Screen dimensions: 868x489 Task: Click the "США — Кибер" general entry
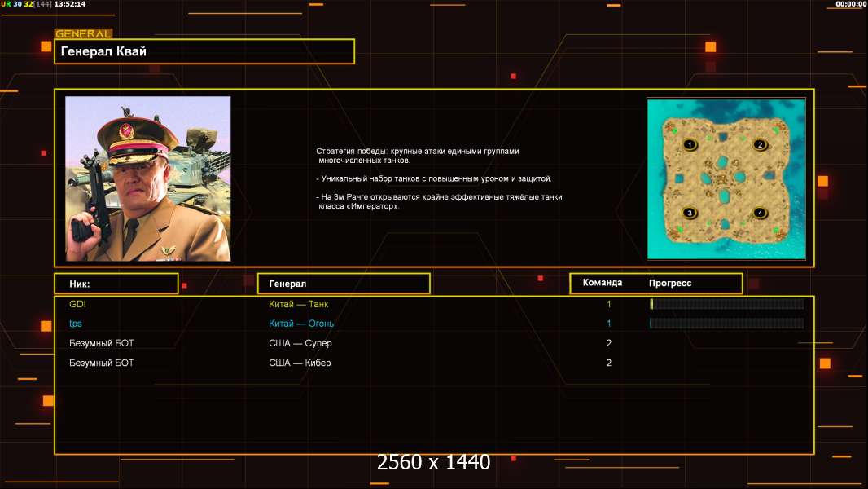tap(300, 363)
